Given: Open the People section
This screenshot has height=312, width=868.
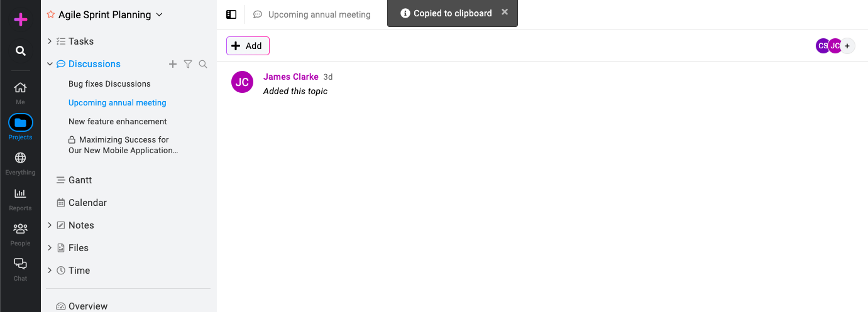Looking at the screenshot, I should click(x=20, y=234).
